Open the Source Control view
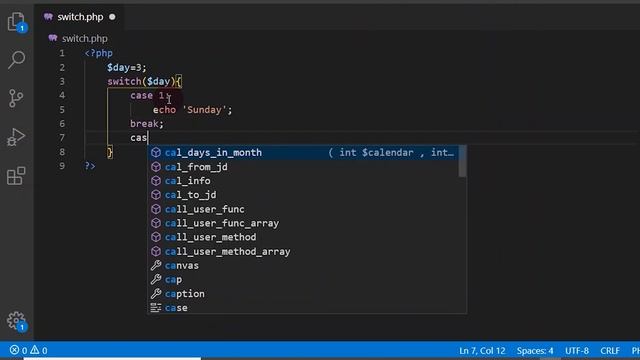Image resolution: width=640 pixels, height=360 pixels. pos(16,98)
